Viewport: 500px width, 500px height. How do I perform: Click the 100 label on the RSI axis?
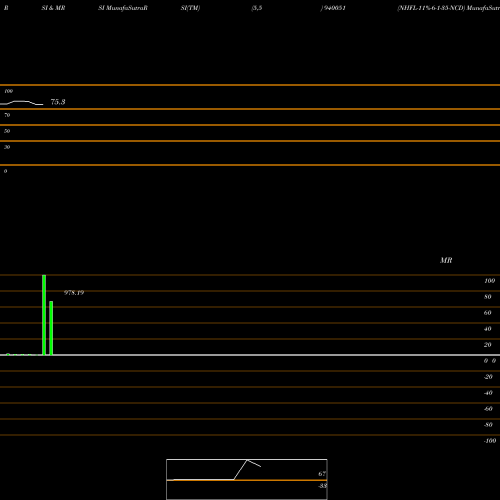(x=8, y=91)
